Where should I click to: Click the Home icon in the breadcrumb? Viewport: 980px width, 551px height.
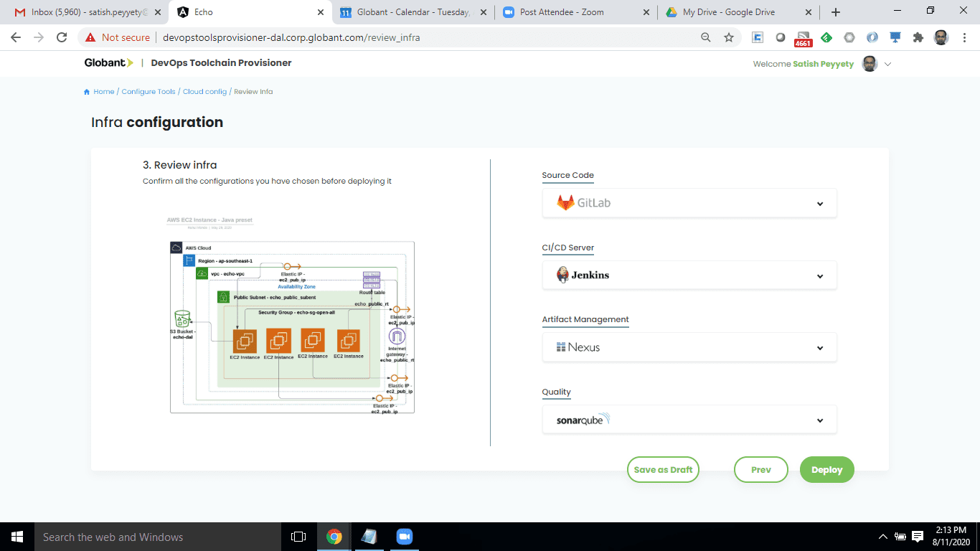tap(85, 91)
